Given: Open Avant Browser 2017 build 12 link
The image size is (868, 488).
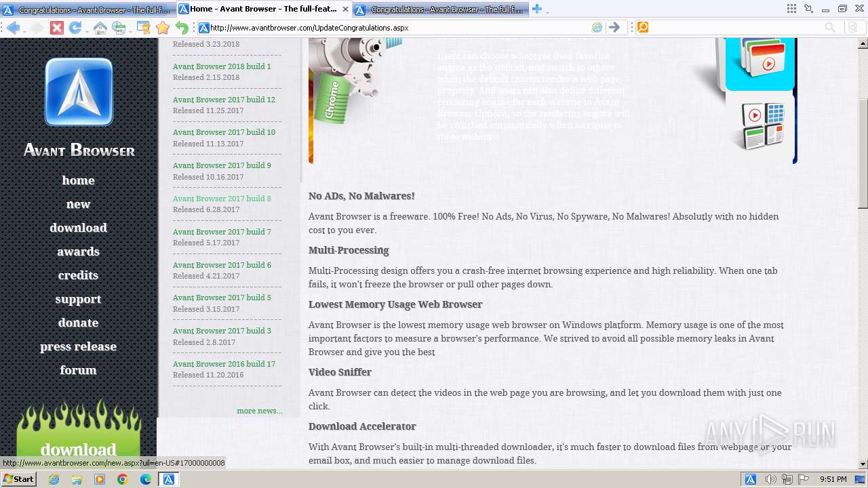Looking at the screenshot, I should 224,100.
